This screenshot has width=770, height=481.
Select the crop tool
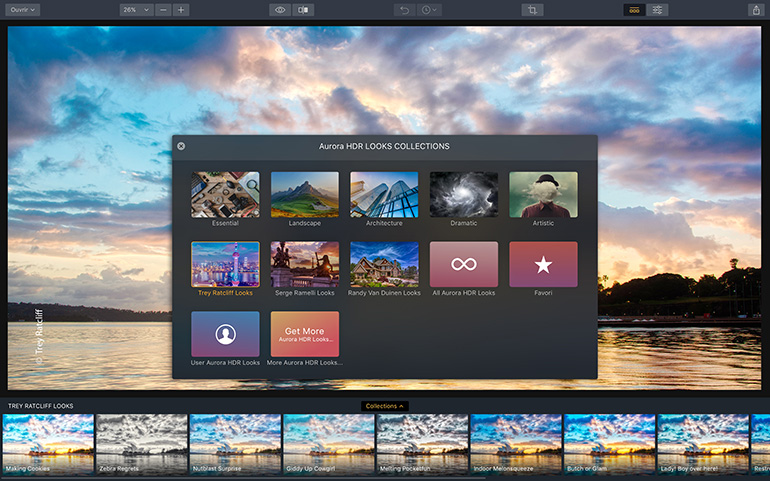[532, 9]
